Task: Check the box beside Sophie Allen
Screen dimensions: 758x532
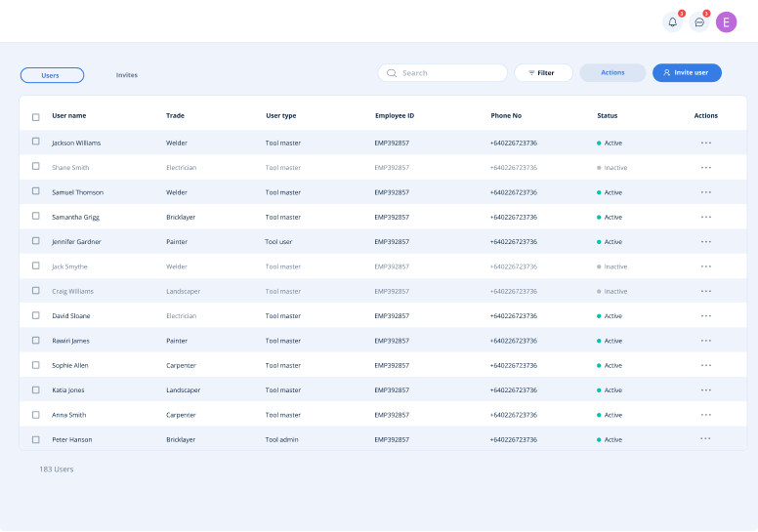Action: pyautogui.click(x=36, y=365)
